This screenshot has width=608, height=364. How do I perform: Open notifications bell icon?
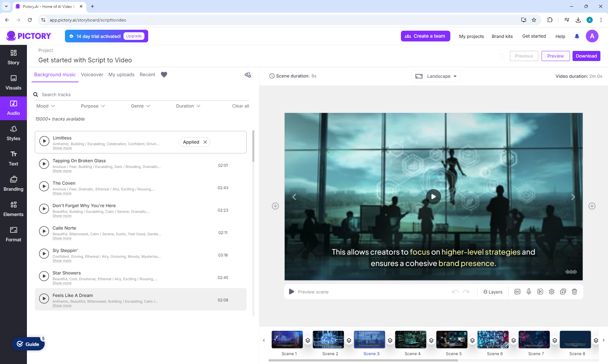(577, 36)
